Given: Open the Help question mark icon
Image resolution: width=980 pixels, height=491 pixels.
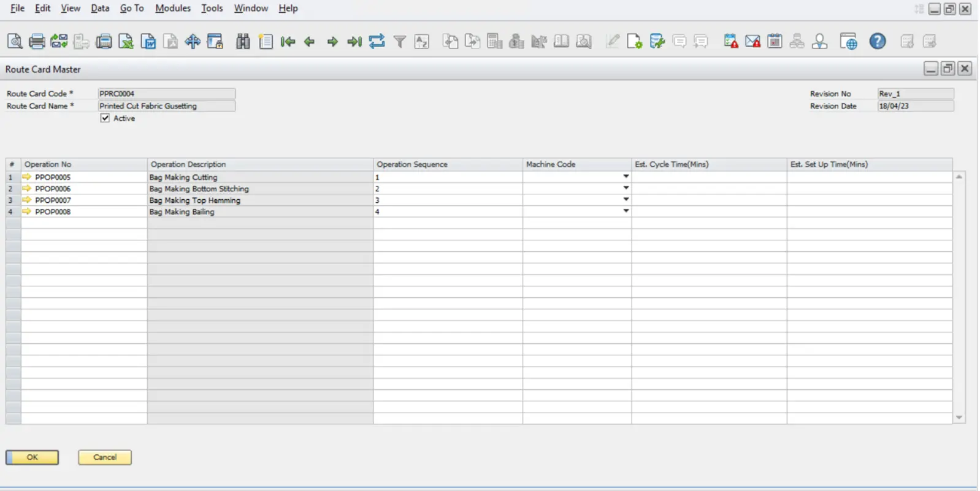Looking at the screenshot, I should click(878, 41).
